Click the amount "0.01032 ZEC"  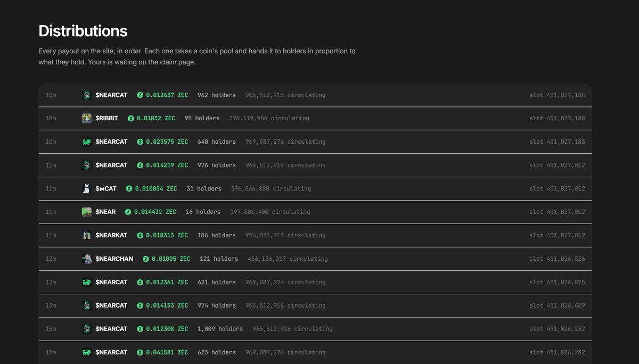156,118
